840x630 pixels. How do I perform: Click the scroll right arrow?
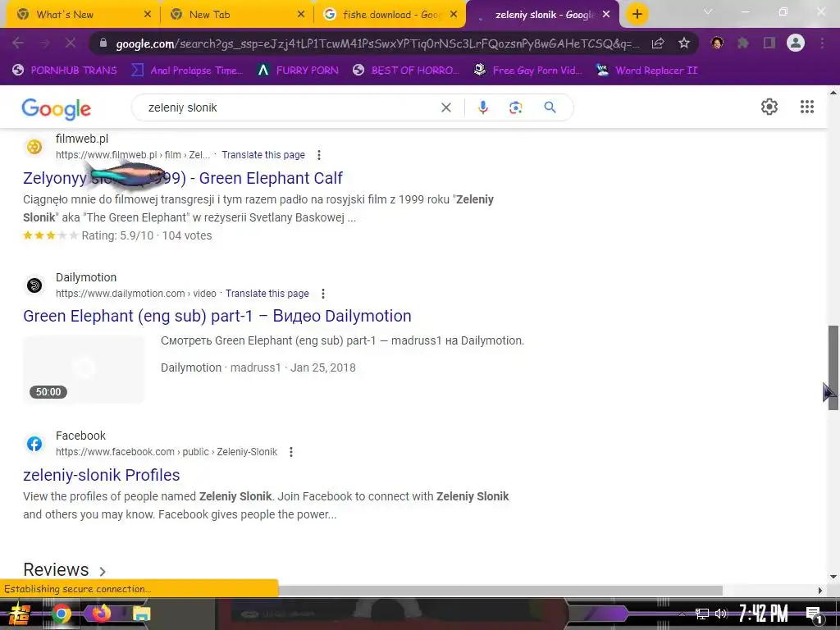[820, 591]
